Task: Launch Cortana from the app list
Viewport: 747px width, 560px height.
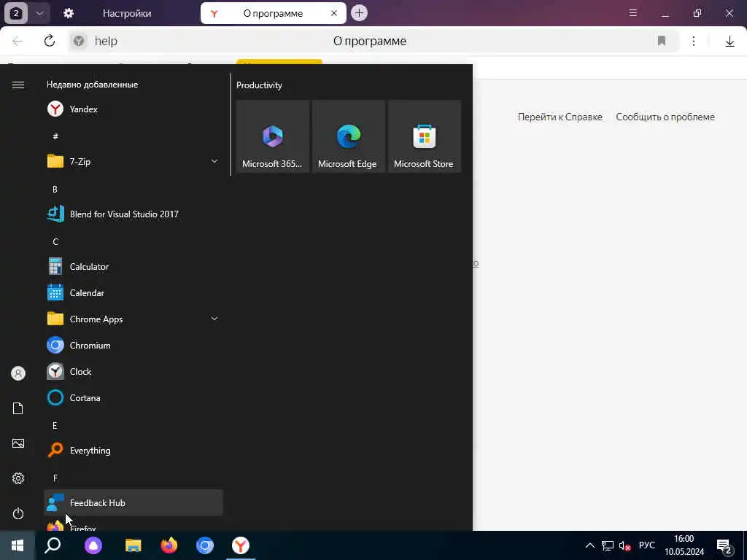Action: click(133, 397)
